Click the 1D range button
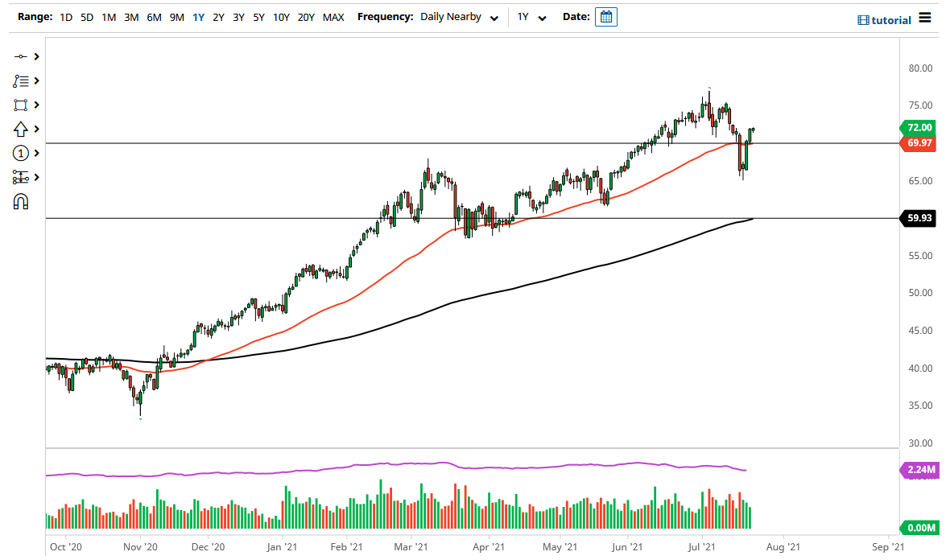946x560 pixels. pyautogui.click(x=65, y=16)
